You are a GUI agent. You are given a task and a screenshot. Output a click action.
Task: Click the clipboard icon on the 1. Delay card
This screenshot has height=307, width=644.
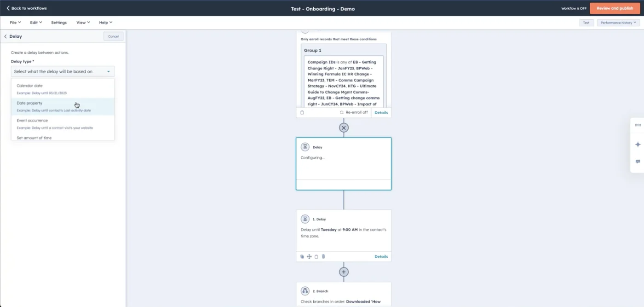coord(316,257)
